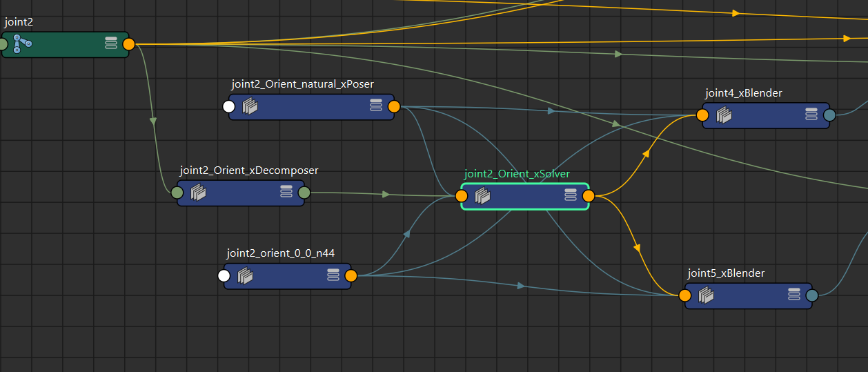
Task: Click the joint5_xBlender node icon
Action: pos(705,295)
